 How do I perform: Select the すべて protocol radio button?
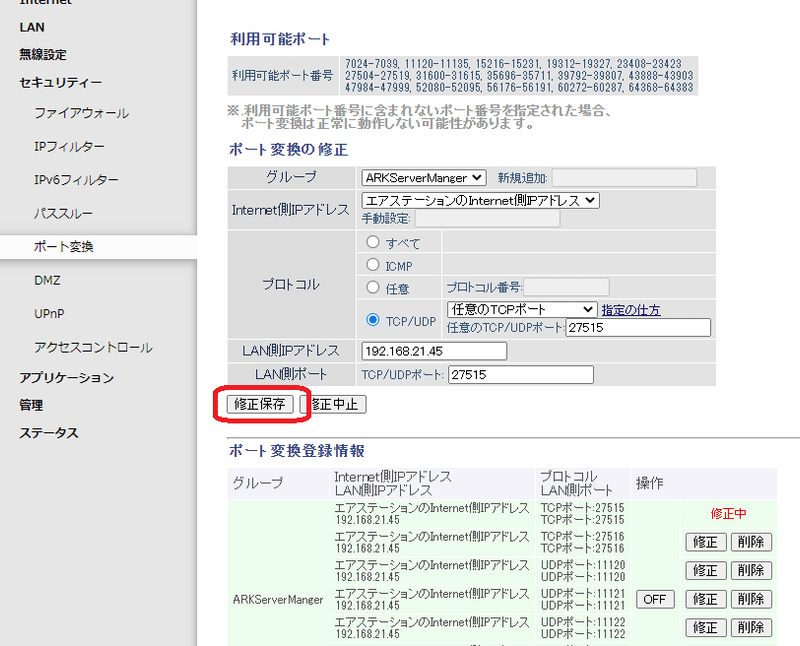pos(373,242)
